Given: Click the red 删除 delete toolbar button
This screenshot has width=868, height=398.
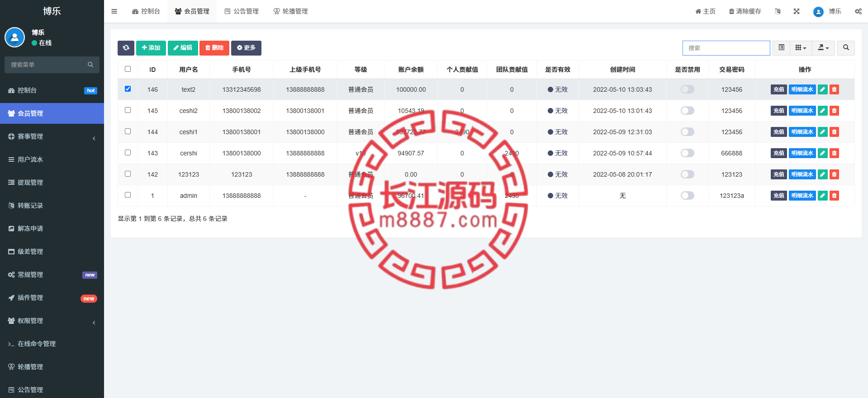Looking at the screenshot, I should click(x=214, y=48).
